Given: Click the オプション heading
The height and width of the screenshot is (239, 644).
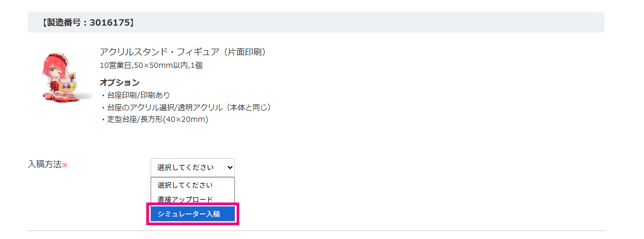Looking at the screenshot, I should tap(120, 82).
